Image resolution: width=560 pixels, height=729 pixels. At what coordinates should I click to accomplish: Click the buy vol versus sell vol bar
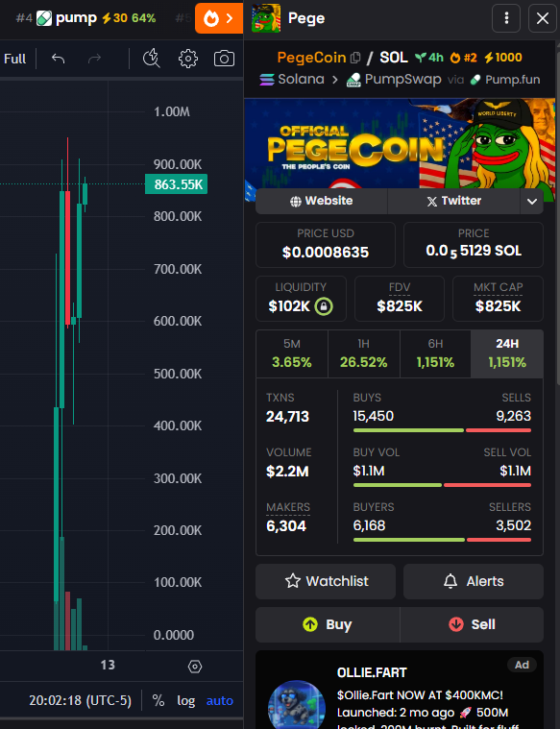(x=442, y=485)
